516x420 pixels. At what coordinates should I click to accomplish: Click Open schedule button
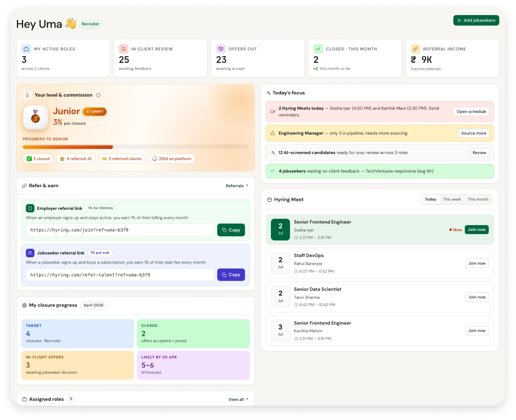pyautogui.click(x=471, y=112)
